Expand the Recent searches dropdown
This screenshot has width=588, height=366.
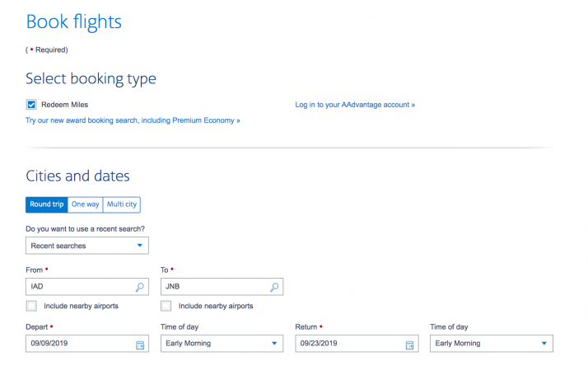[87, 246]
